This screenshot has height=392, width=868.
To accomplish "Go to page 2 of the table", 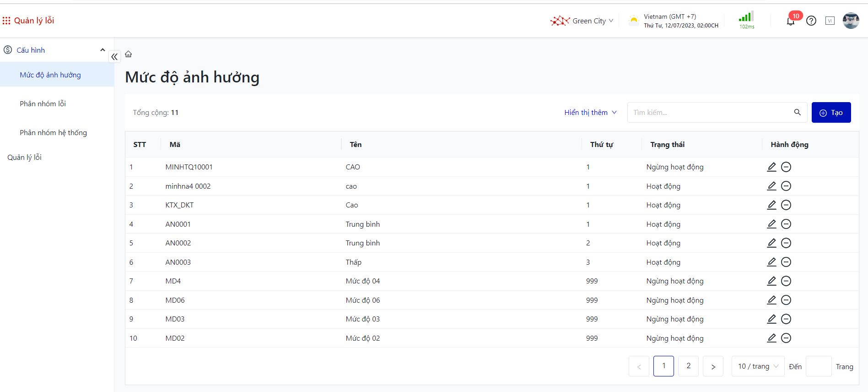I will pyautogui.click(x=688, y=366).
